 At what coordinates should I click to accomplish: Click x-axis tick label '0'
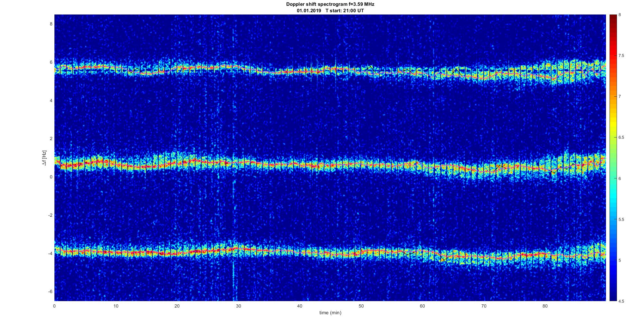point(54,306)
